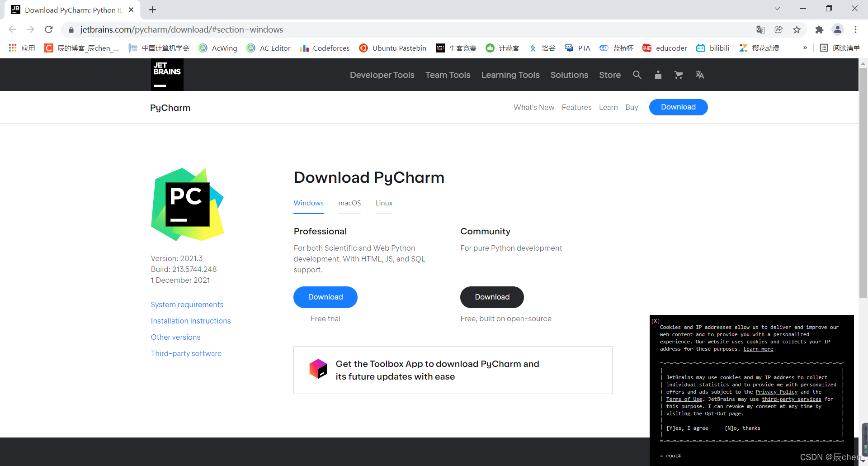The height and width of the screenshot is (466, 868).
Task: Click the browser forward arrow
Action: tap(30, 29)
